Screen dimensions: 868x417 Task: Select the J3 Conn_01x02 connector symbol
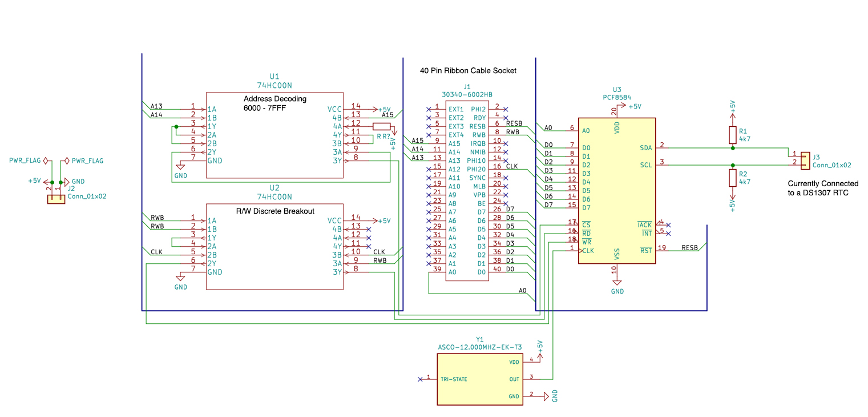[806, 162]
